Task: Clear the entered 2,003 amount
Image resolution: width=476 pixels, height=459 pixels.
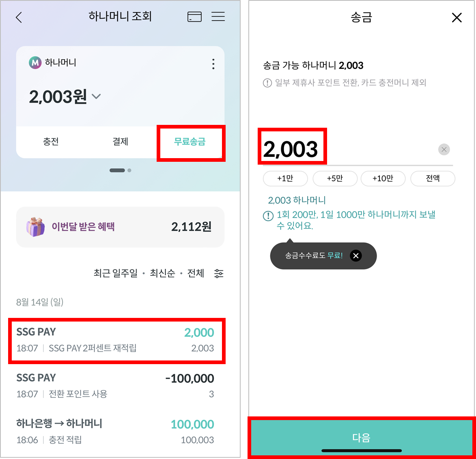Action: click(444, 149)
